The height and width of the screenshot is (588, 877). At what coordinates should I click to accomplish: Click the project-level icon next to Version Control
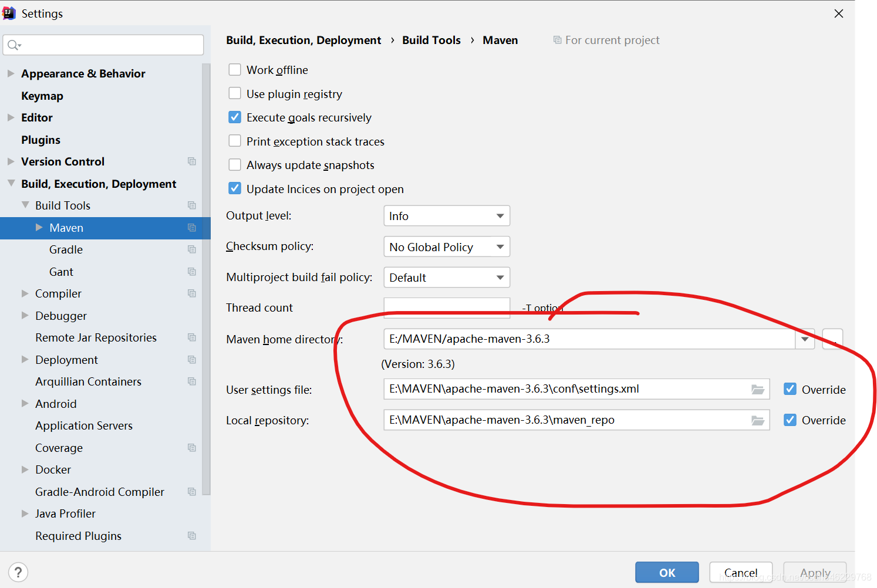[191, 161]
